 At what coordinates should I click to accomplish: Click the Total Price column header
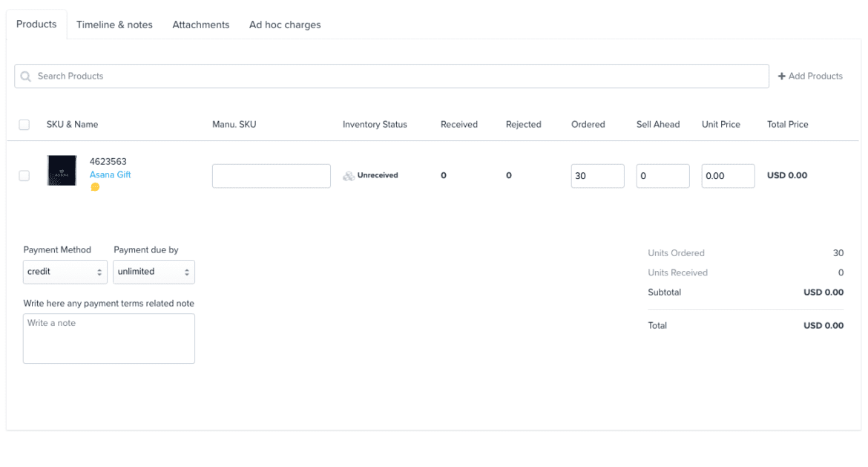(788, 125)
